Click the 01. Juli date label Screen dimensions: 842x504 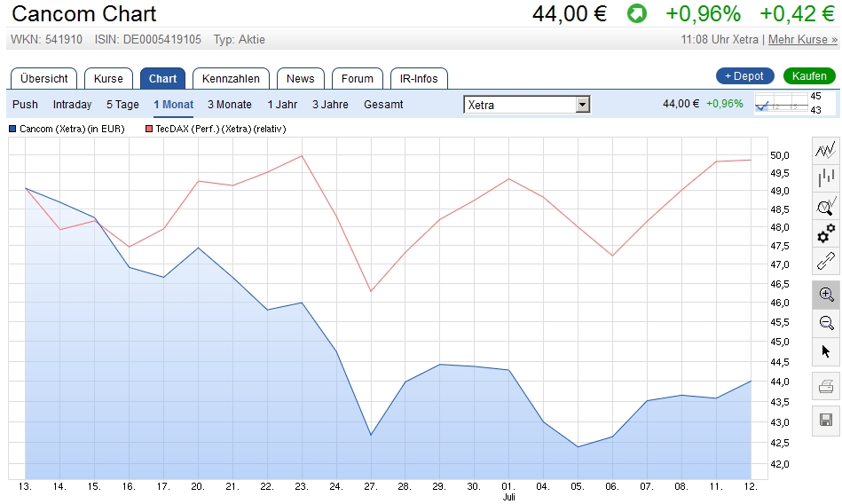point(508,491)
